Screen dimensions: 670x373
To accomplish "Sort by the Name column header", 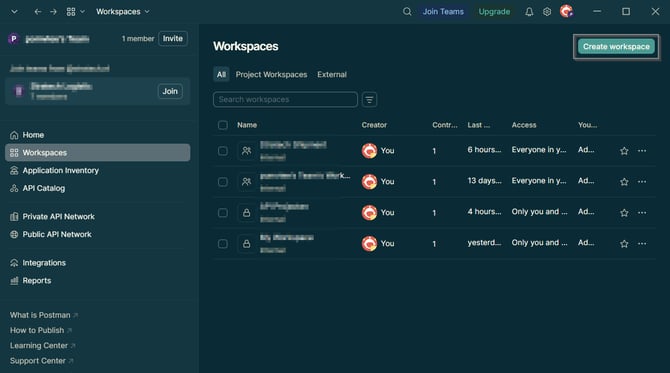I will pos(247,125).
